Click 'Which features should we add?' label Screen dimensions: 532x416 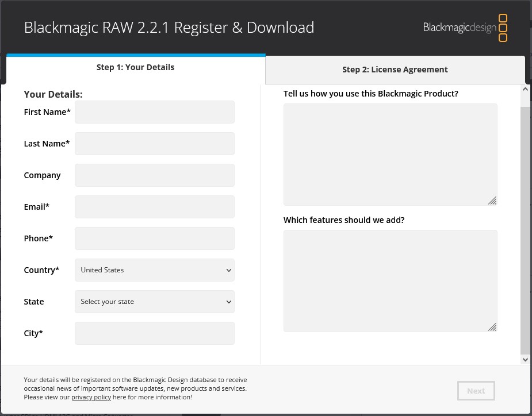tap(344, 220)
